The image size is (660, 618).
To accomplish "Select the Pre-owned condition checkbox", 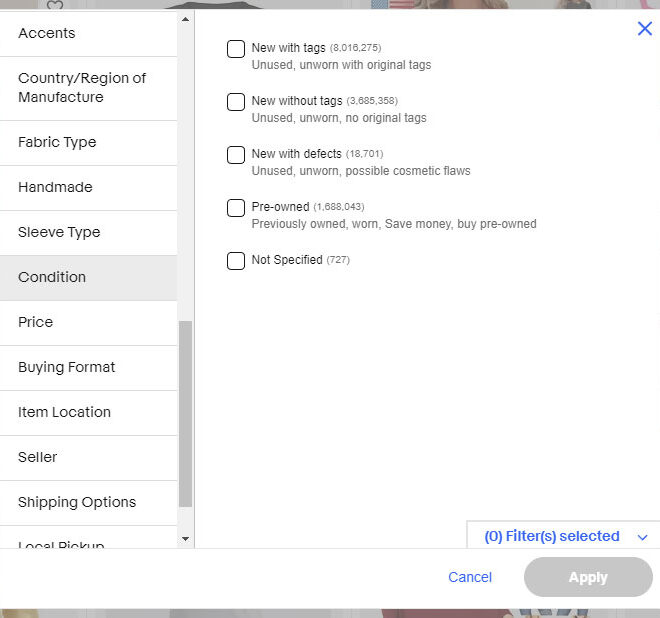I will (x=236, y=208).
